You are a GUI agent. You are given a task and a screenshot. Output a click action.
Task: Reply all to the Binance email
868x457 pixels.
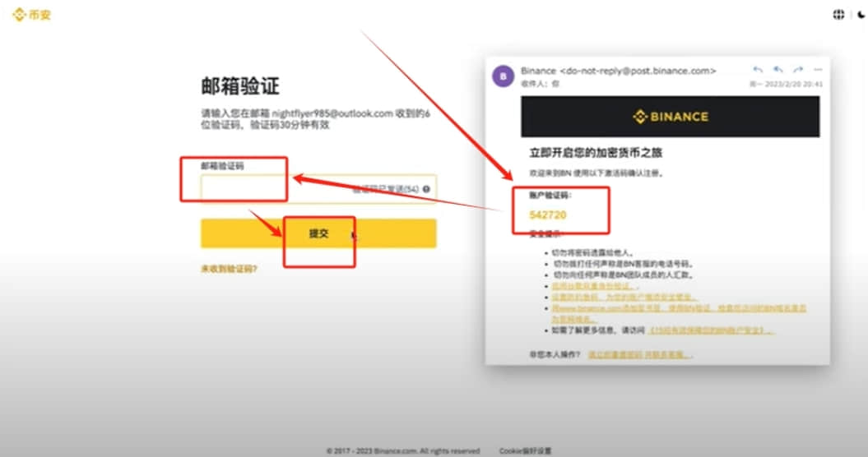777,70
